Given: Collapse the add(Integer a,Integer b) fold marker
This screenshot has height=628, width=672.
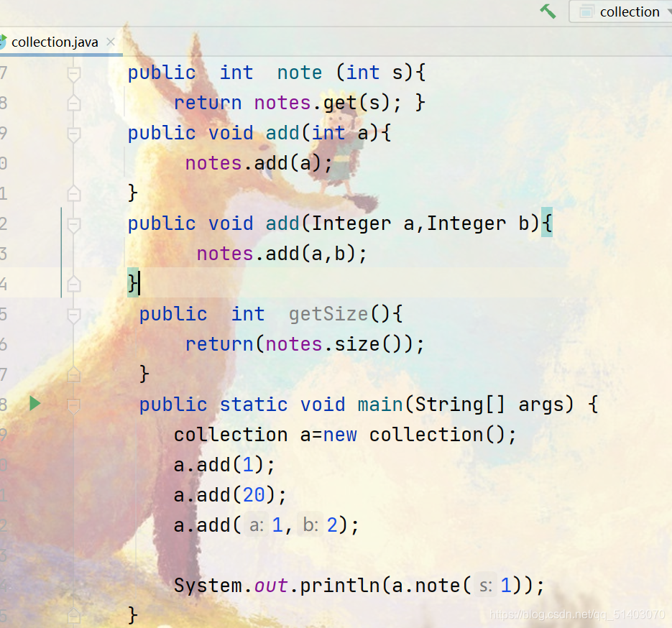Looking at the screenshot, I should pyautogui.click(x=74, y=224).
